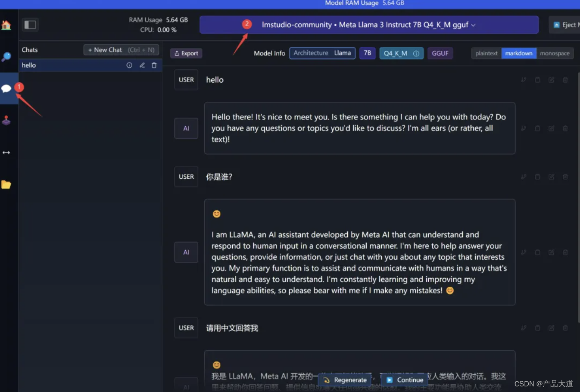Viewport: 580px width, 392px height.
Task: Open Local Server via double-arrow icon
Action: (x=6, y=152)
